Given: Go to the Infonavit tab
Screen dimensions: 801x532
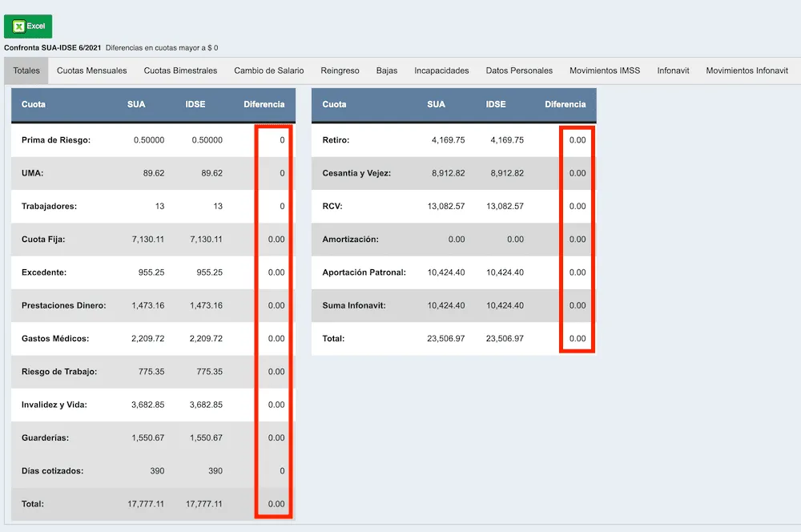Looking at the screenshot, I should [x=673, y=71].
